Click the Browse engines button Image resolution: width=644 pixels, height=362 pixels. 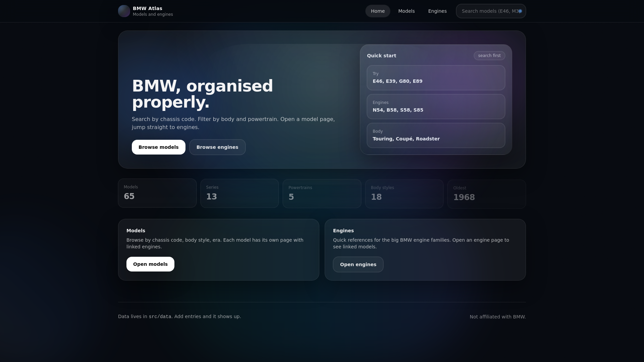(217, 147)
